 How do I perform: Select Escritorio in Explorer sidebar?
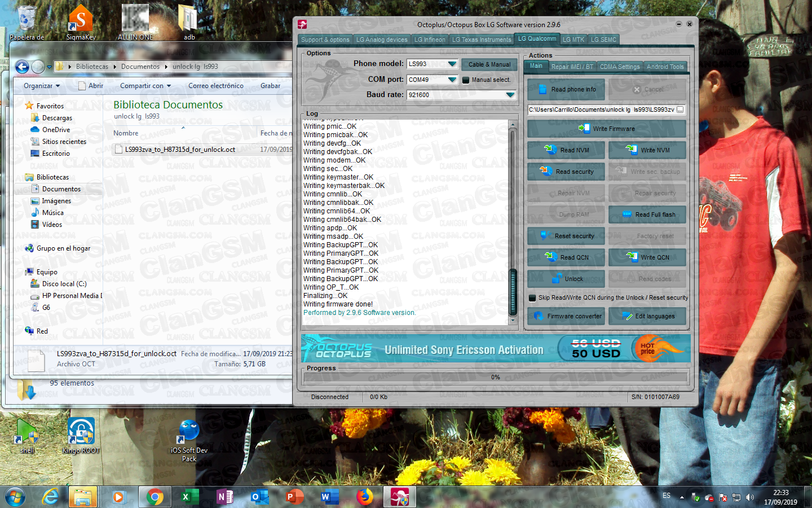(x=56, y=154)
